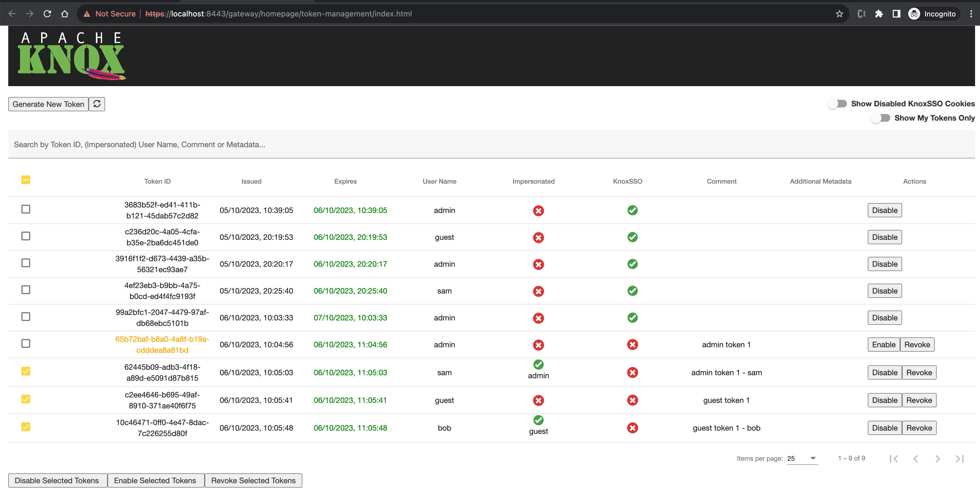Go to the last page of tokens
Screen dimensions: 980x495
[959, 459]
